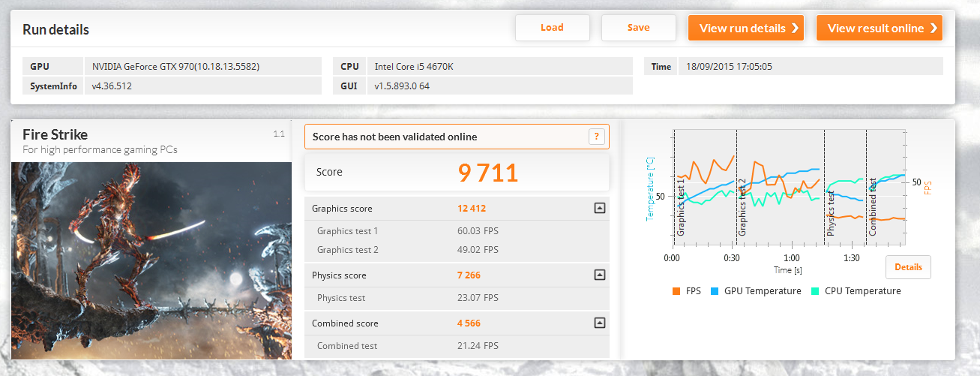Click the question mark help icon

click(x=596, y=136)
